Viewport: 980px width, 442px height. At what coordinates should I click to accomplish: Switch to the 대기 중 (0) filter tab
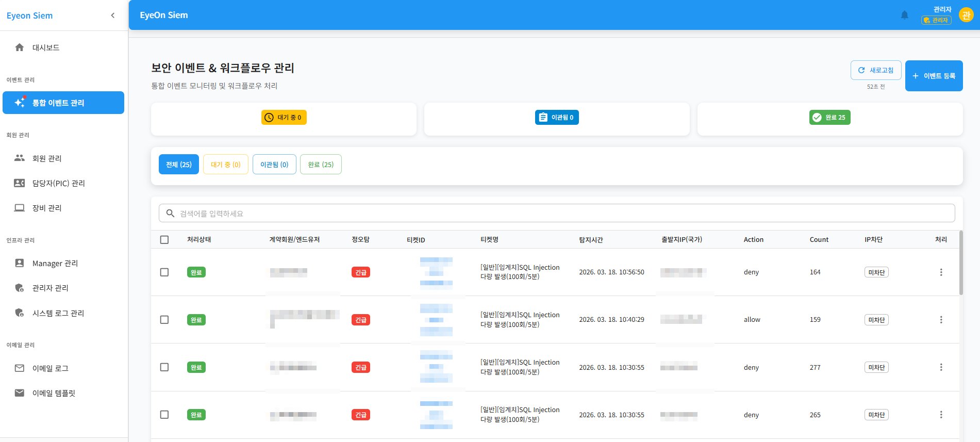[225, 165]
